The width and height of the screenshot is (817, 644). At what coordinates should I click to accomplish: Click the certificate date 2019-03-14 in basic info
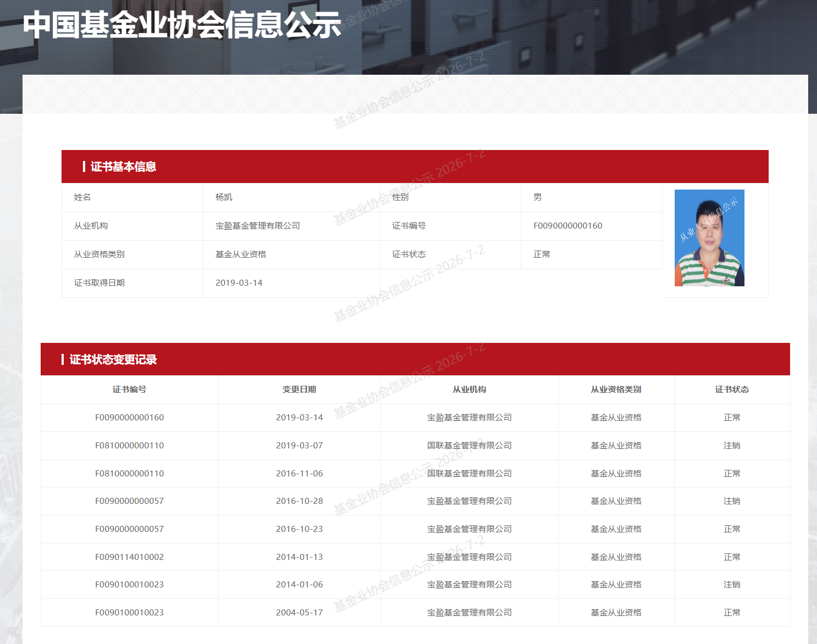point(239,283)
